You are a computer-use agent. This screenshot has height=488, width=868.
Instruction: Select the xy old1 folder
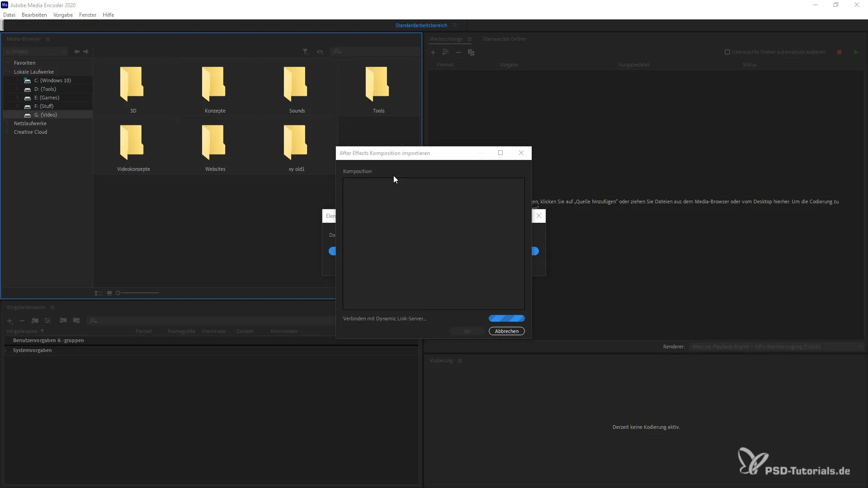pos(297,146)
